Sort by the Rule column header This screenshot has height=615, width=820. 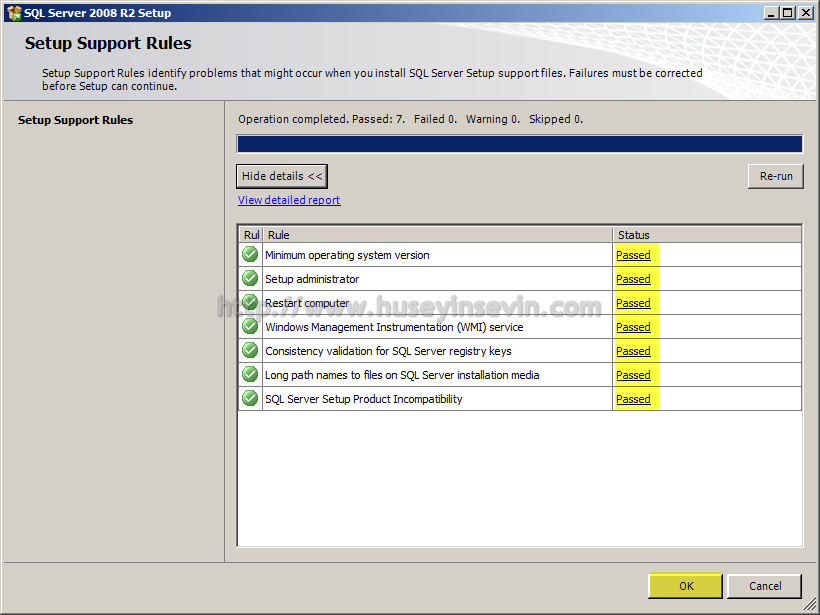click(x=438, y=235)
